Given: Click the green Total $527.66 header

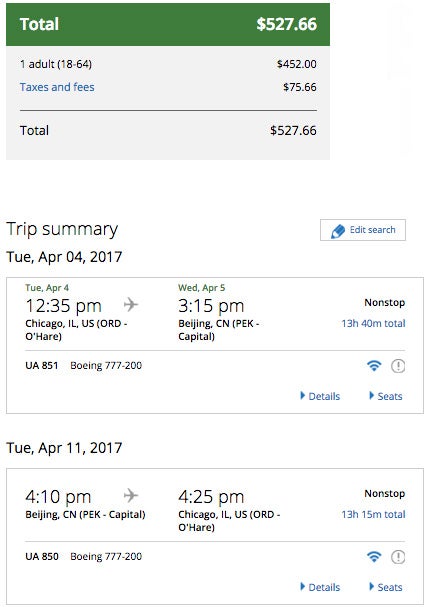Looking at the screenshot, I should click(168, 24).
